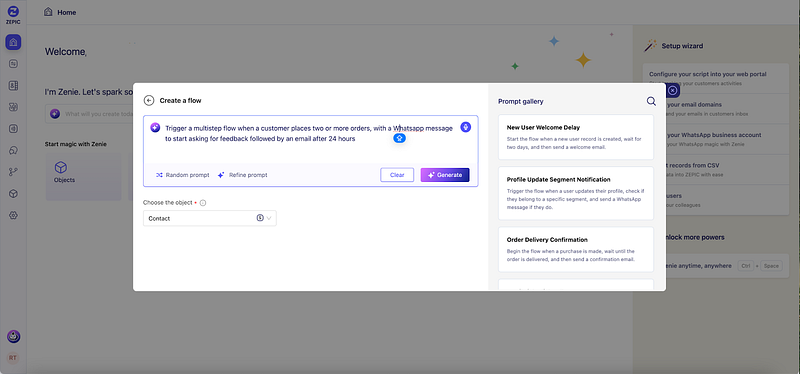Viewport: 800px width, 374px height.
Task: Select the New User Welcome Delay prompt card
Action: tap(576, 137)
